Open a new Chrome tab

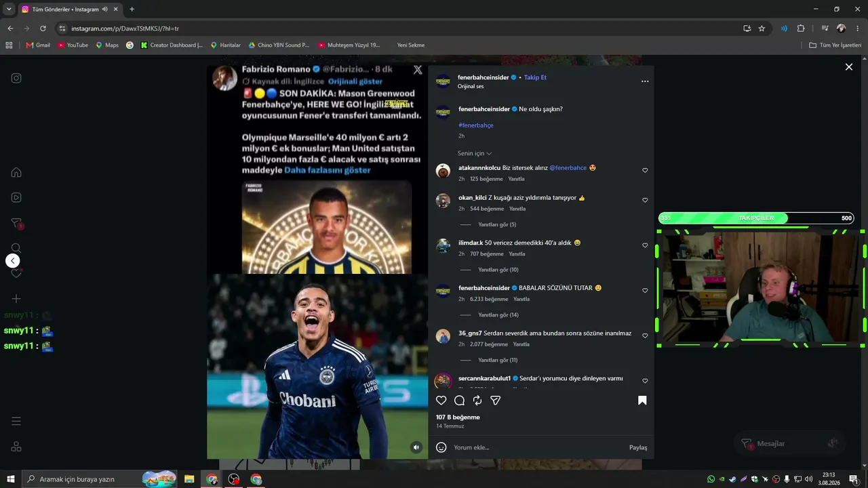132,9
